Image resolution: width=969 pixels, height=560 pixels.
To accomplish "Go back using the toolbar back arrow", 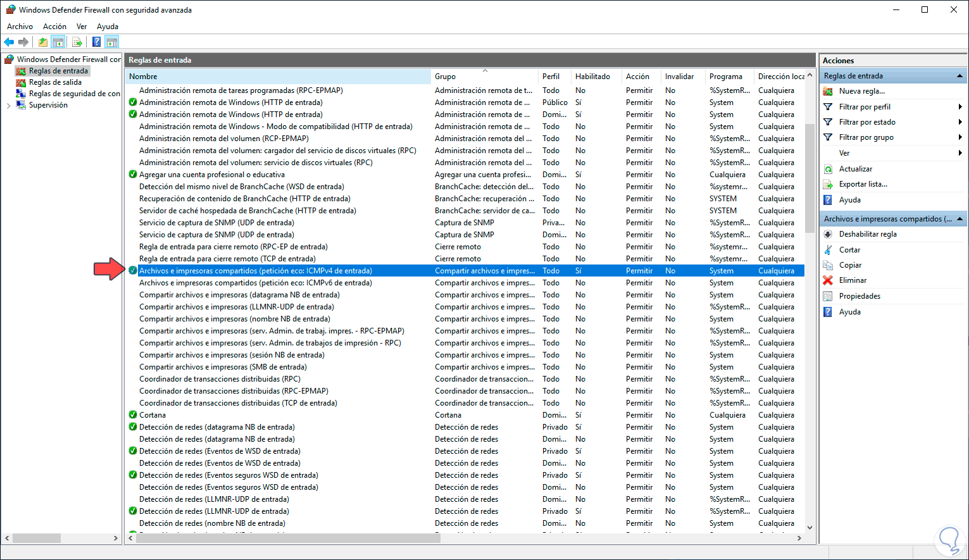I will click(x=9, y=42).
